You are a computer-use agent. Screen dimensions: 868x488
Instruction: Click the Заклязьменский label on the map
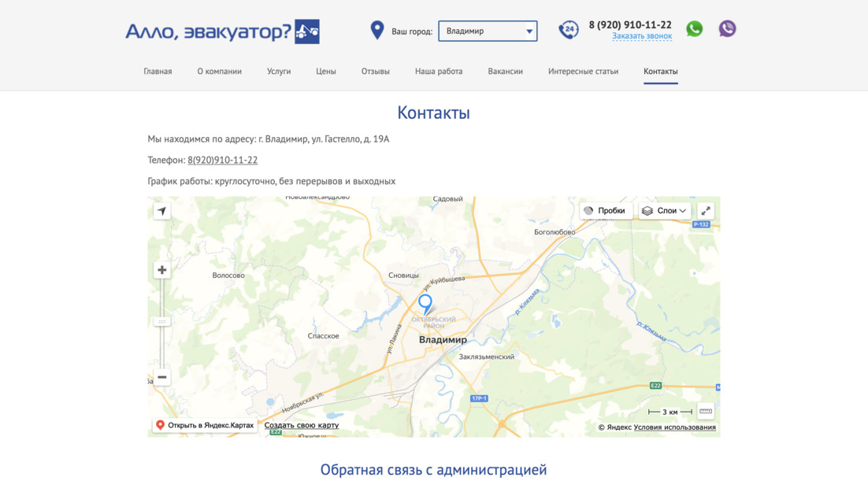487,357
